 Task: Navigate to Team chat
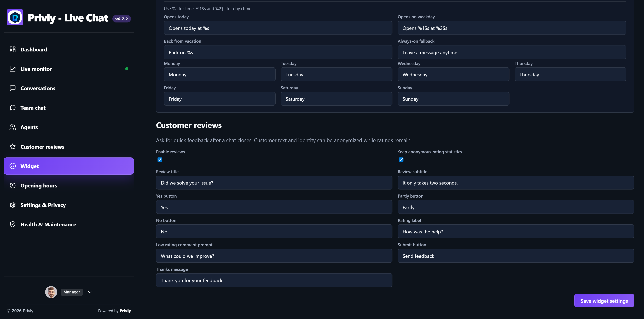[x=69, y=108]
